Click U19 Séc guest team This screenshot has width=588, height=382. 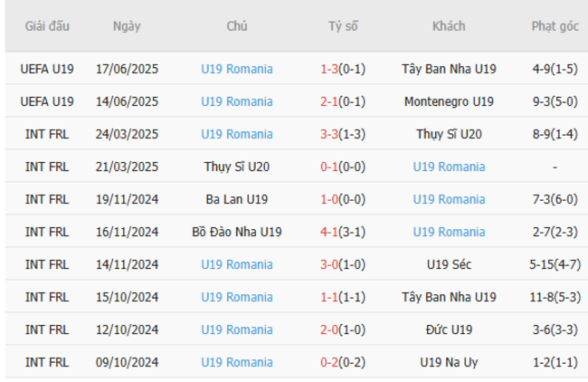pos(449,264)
